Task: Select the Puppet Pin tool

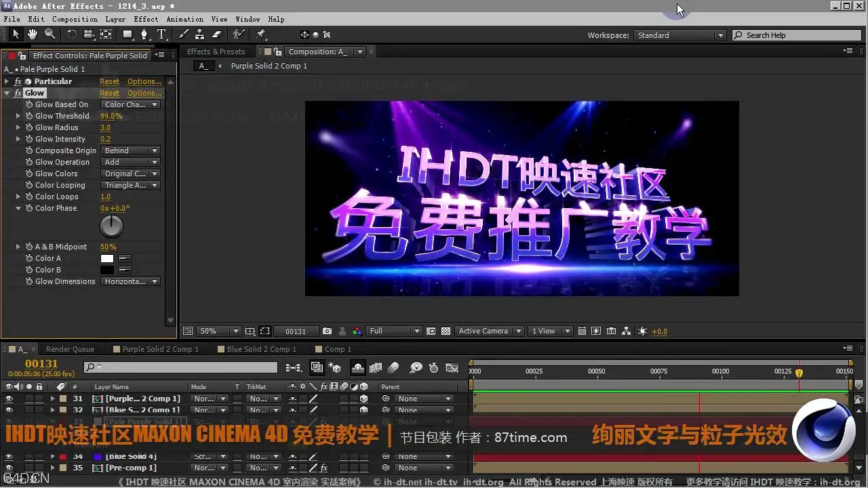Action: click(x=260, y=34)
